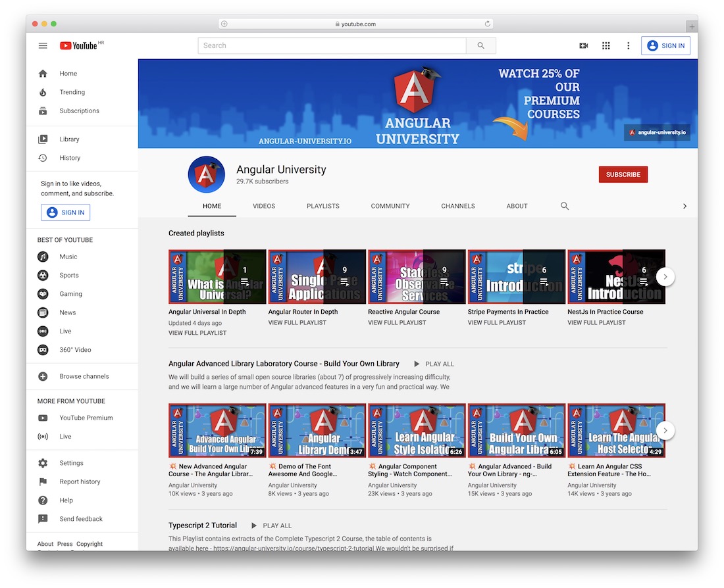Switch to the VIDEOS tab
This screenshot has height=588, width=724.
264,206
